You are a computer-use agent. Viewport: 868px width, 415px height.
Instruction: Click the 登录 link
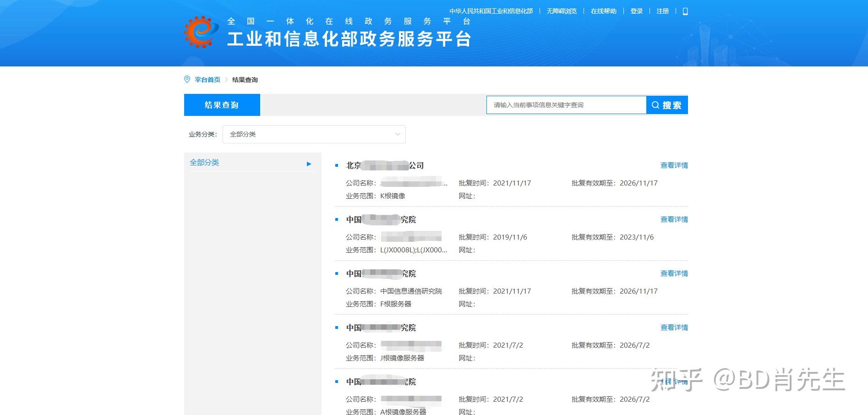click(x=636, y=11)
